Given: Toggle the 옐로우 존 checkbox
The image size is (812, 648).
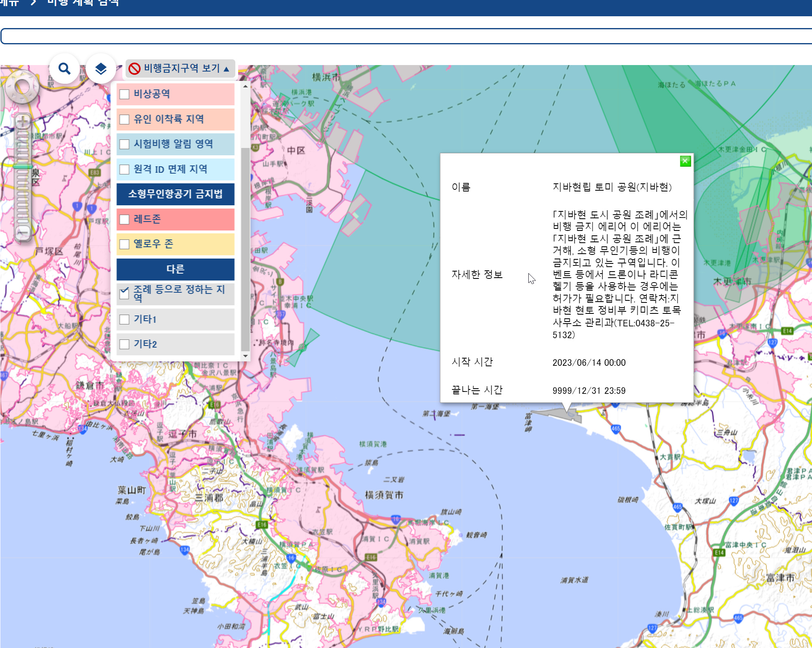Looking at the screenshot, I should pyautogui.click(x=124, y=244).
